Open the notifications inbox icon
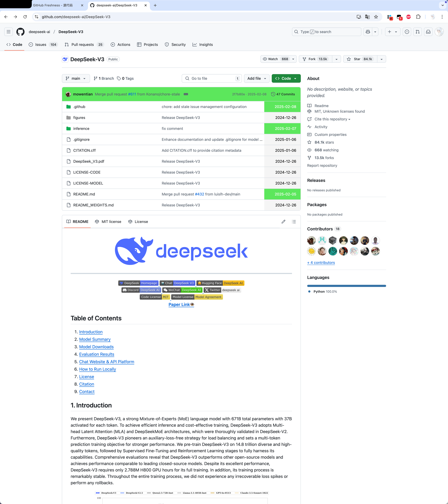This screenshot has height=504, width=448. click(428, 32)
